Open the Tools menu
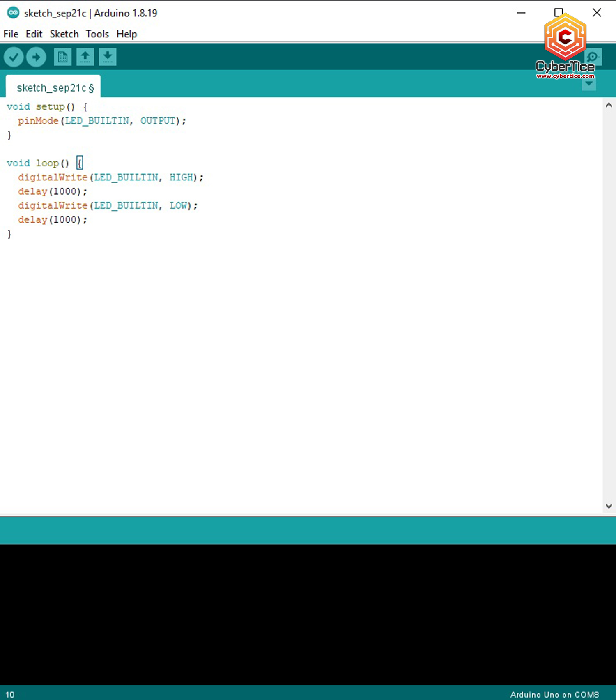 point(97,34)
